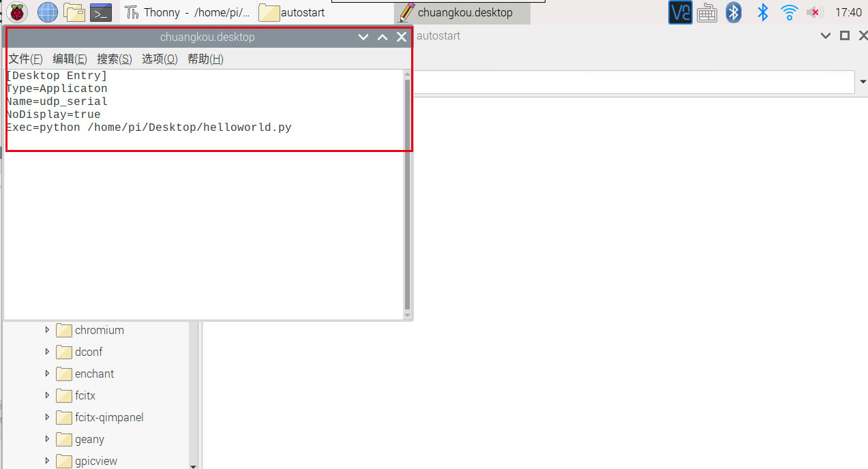Maximize the autostart file manager window
Screen dimensions: 868x469
(845, 35)
